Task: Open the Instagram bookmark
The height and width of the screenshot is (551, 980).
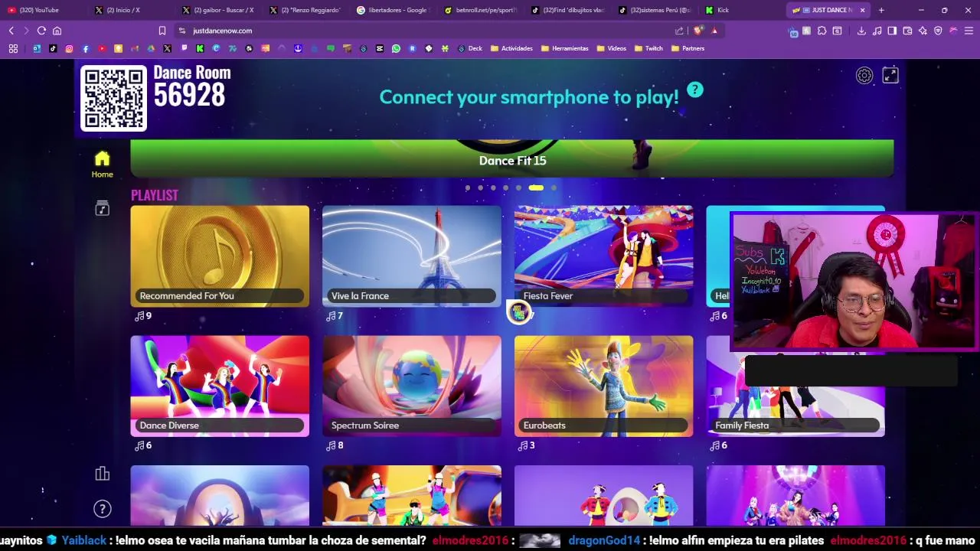Action: [69, 48]
